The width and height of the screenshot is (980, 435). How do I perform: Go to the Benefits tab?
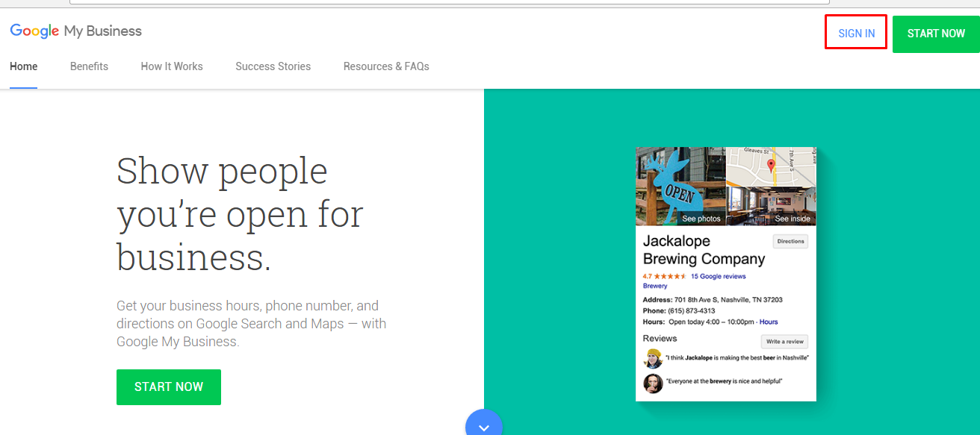click(89, 66)
